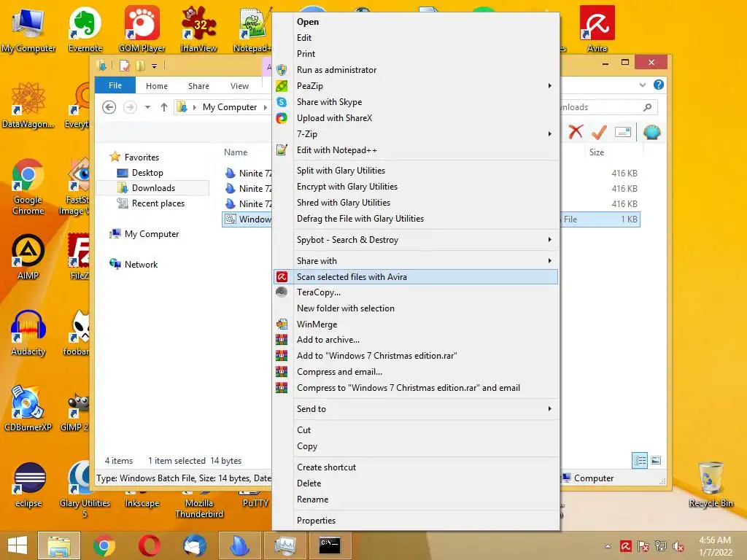Select Scan selected files with Avira
Viewport: 747px width, 560px height.
click(415, 276)
